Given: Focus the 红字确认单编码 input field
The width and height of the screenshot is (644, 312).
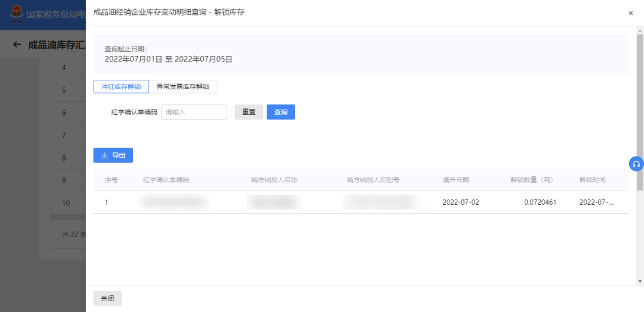Looking at the screenshot, I should (194, 112).
